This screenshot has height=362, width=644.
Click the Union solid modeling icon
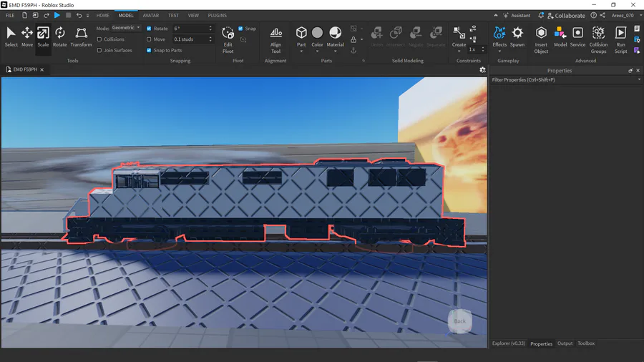(376, 37)
